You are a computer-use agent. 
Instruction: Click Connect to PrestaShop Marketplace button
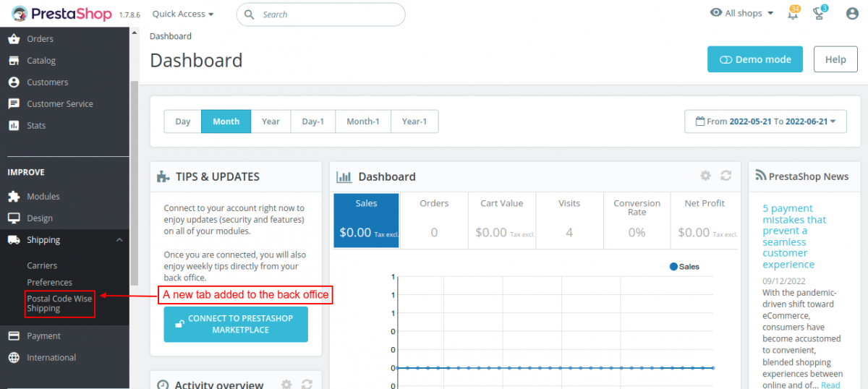pos(236,324)
